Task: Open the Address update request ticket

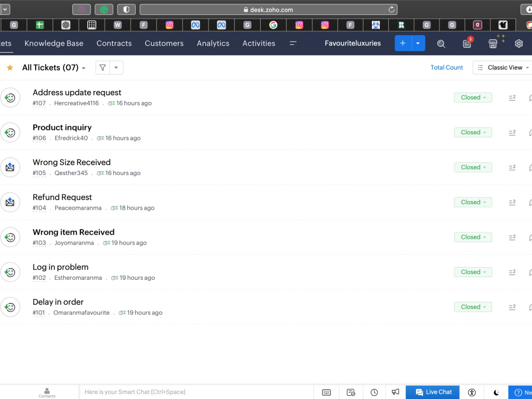Action: pos(77,92)
